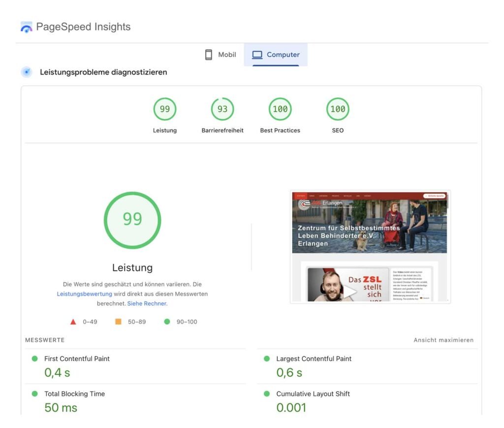Click the green circle 90–100 legend icon
The image size is (504, 428).
tap(167, 322)
